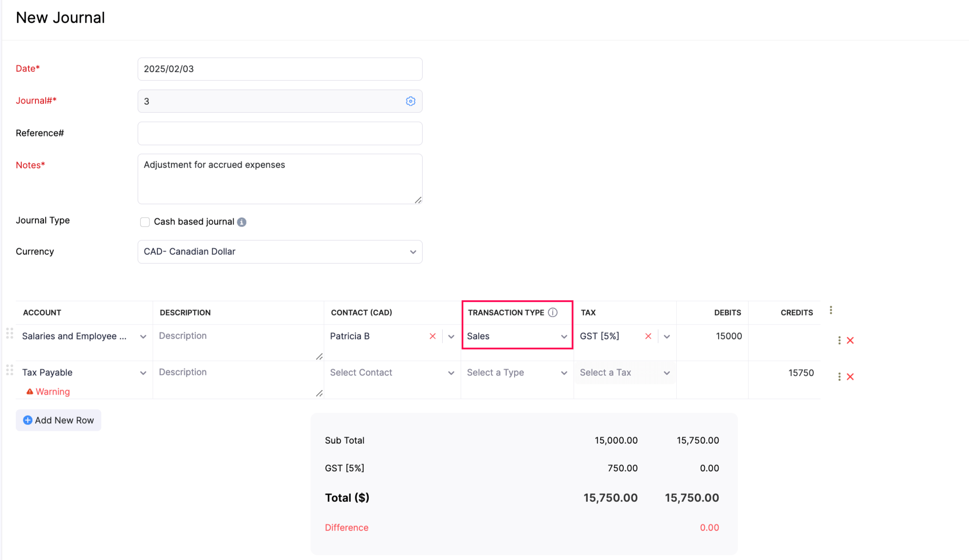This screenshot has width=969, height=560.
Task: Clear the Patricia B contact selection
Action: pos(433,336)
